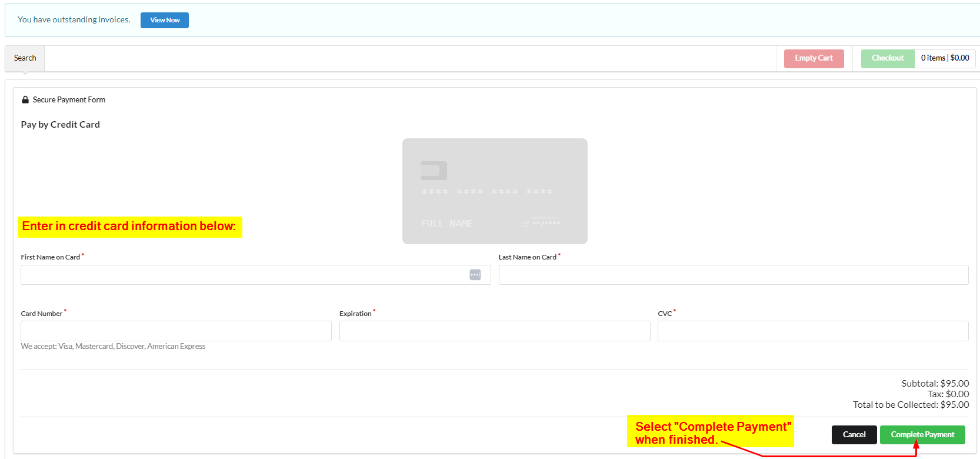Image resolution: width=980 pixels, height=459 pixels.
Task: Click the 0 items cart total
Action: [x=945, y=58]
